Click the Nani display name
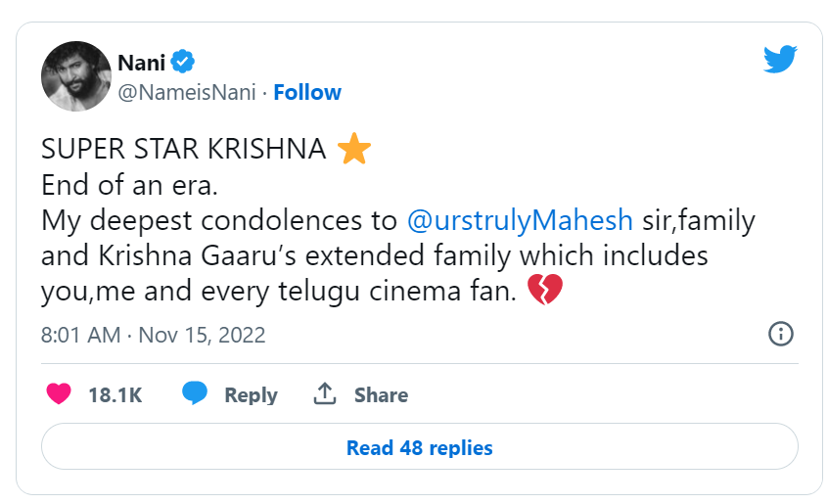Viewport: 828px width, 504px height. (x=141, y=63)
